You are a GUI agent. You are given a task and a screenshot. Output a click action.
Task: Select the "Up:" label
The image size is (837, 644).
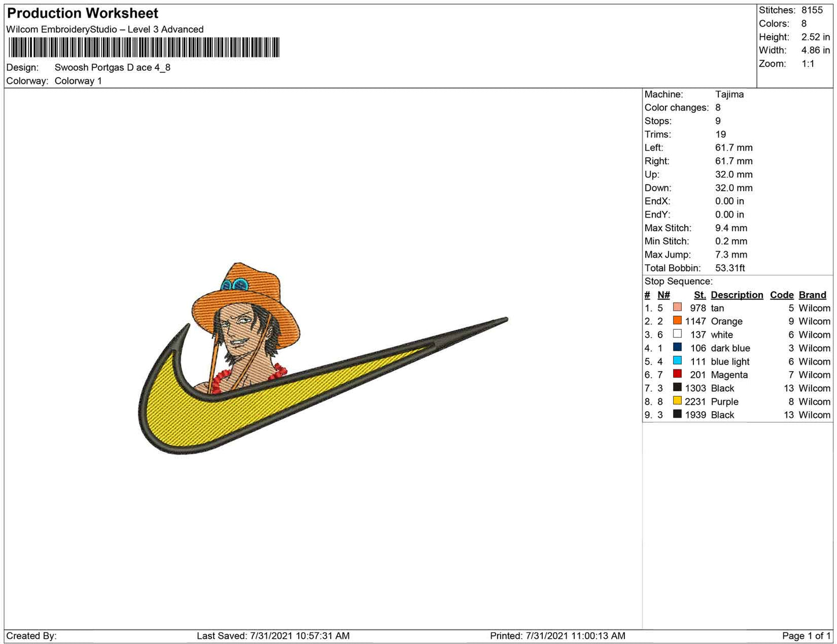[x=652, y=174]
